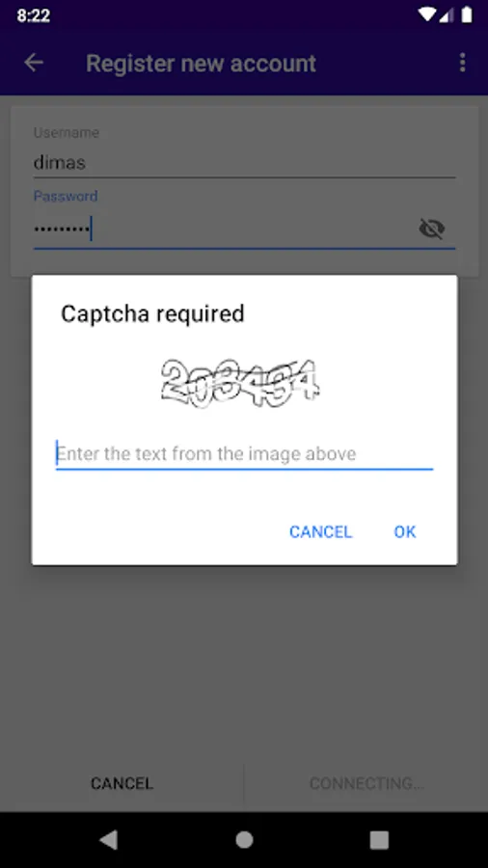Dismiss captcha dialog with CANCEL
Screen dimensions: 488x868
pyautogui.click(x=321, y=532)
